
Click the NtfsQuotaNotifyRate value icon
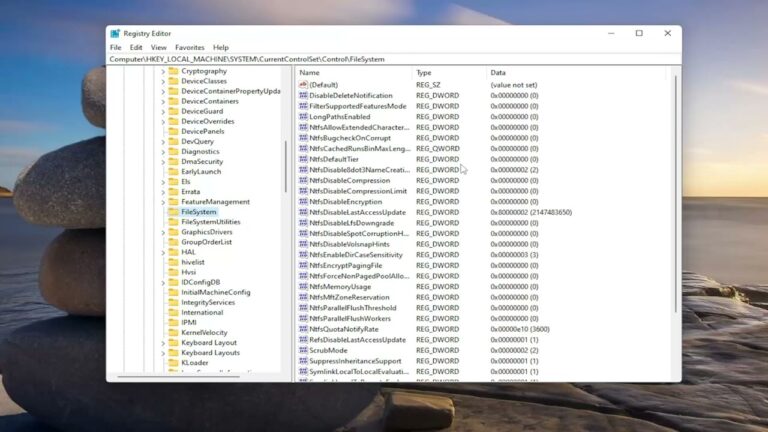pos(303,329)
